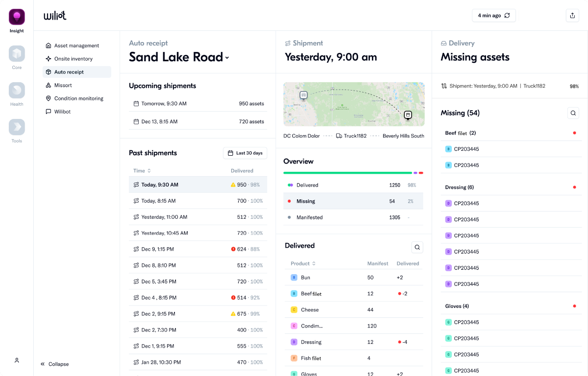588x376 pixels.
Task: Sort delivered list by Product column
Action: pyautogui.click(x=303, y=263)
